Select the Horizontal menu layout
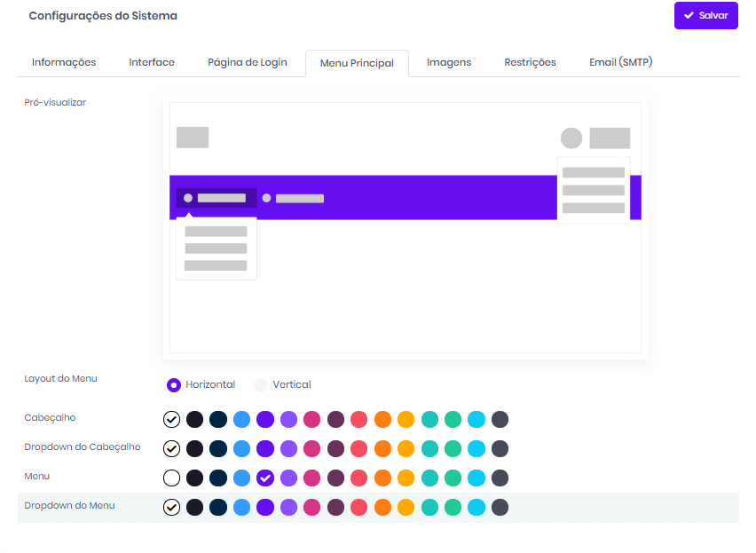 [174, 385]
